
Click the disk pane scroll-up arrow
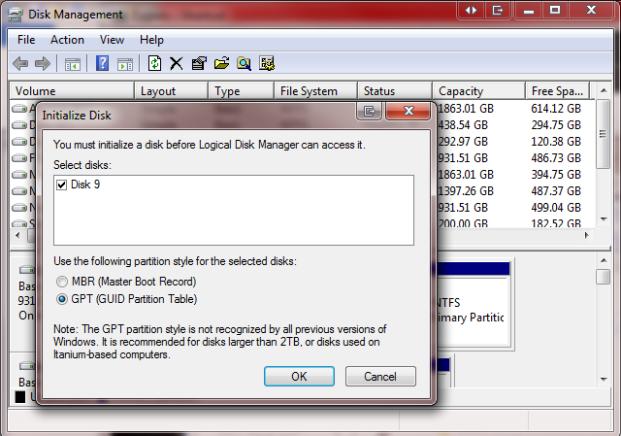(x=603, y=261)
